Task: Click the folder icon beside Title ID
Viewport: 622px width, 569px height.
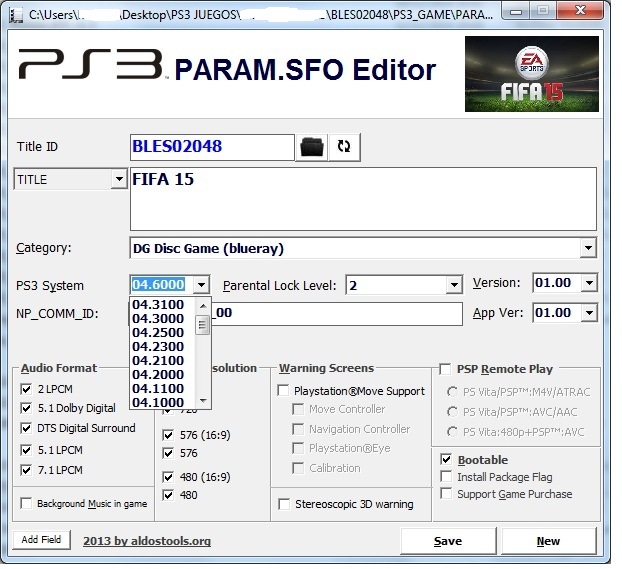Action: tap(312, 147)
